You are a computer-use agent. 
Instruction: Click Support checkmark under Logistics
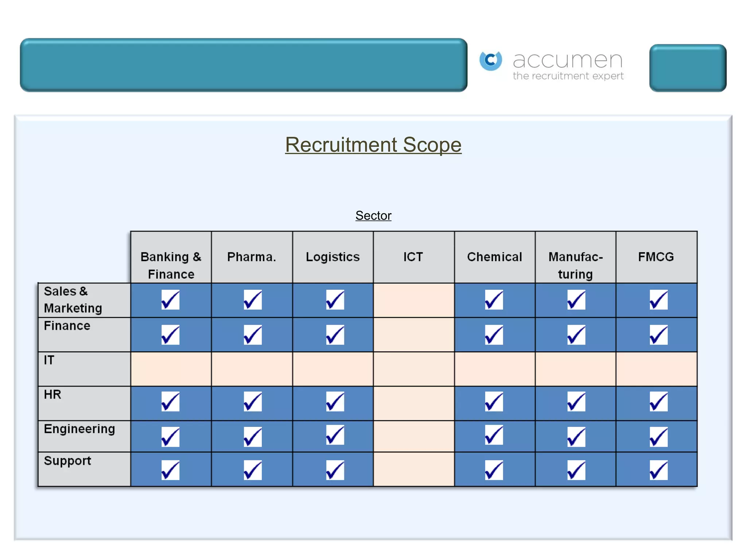click(x=335, y=470)
